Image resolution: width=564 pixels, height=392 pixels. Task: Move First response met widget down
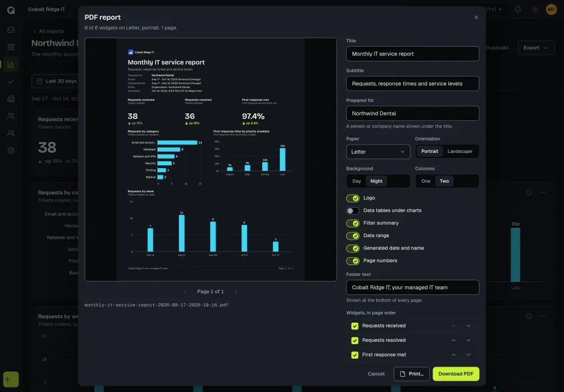point(468,355)
